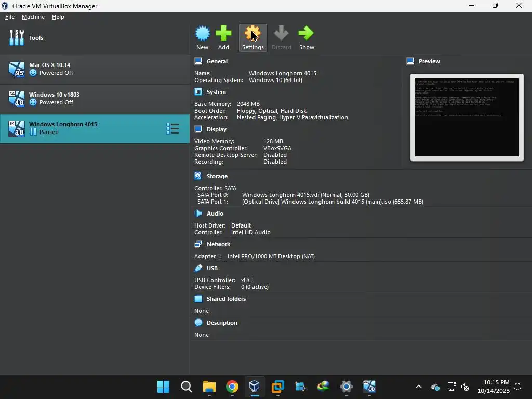Screen dimensions: 532x399
Task: Click the '2048 MB' base memory value
Action: click(248, 104)
